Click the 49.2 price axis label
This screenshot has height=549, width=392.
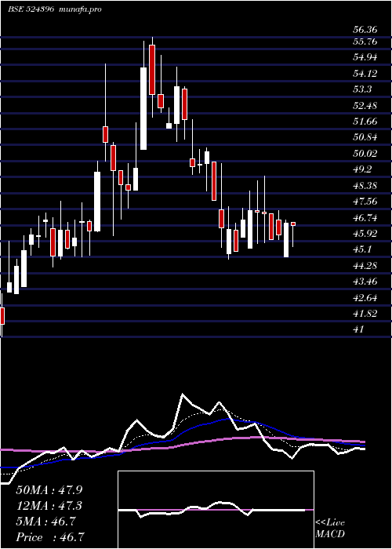[362, 169]
